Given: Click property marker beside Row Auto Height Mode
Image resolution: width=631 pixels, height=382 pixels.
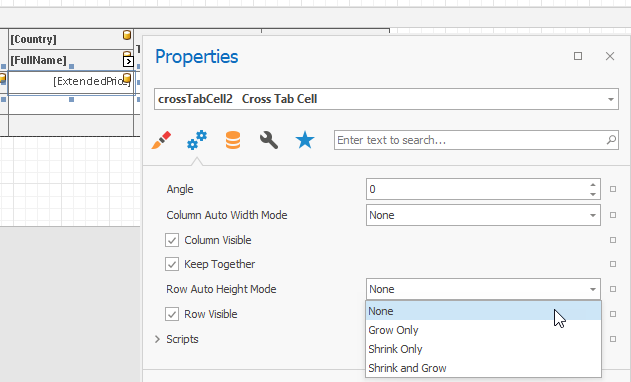Looking at the screenshot, I should [613, 289].
